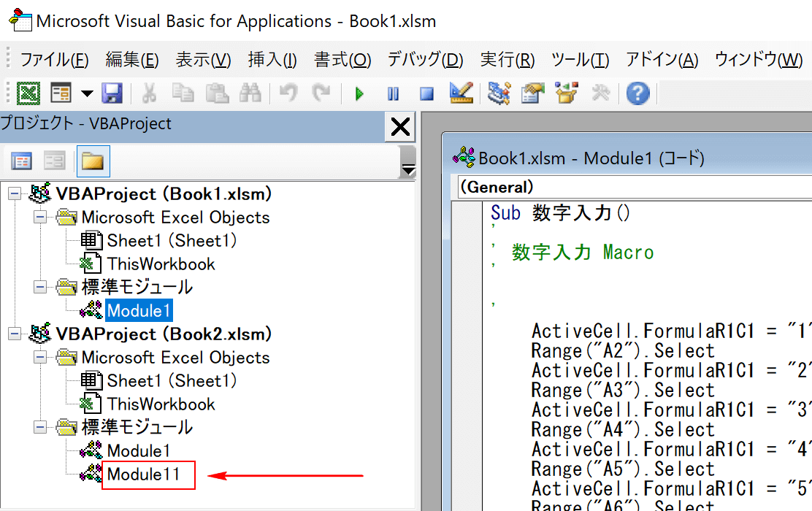This screenshot has width=812, height=511.
Task: Open Properties Window toolbar icon
Action: click(533, 93)
